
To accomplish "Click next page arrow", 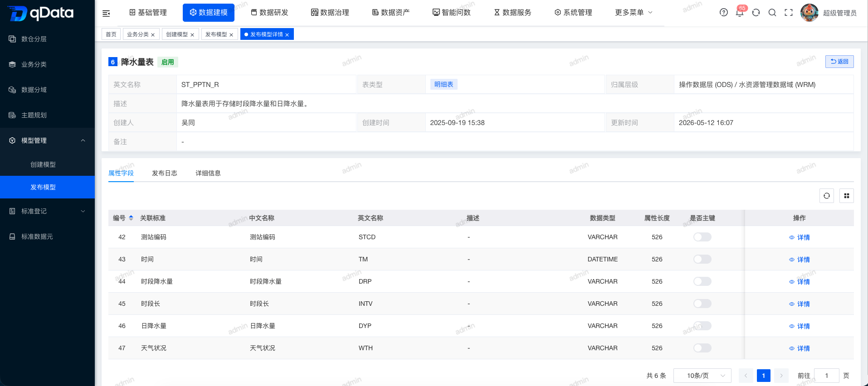I will click(781, 376).
